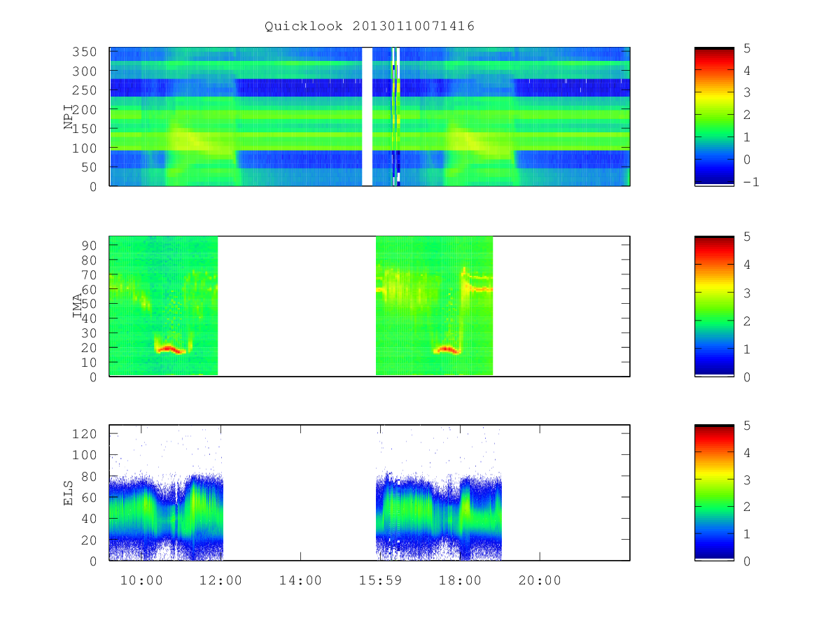
Task: Click the plot title Quicklook 20130110071416
Action: (370, 27)
